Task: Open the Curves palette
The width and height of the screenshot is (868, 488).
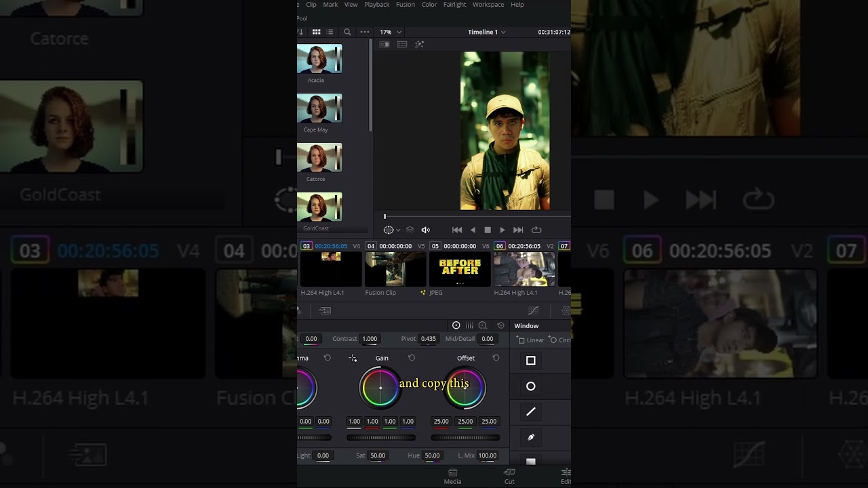Action: pyautogui.click(x=534, y=310)
